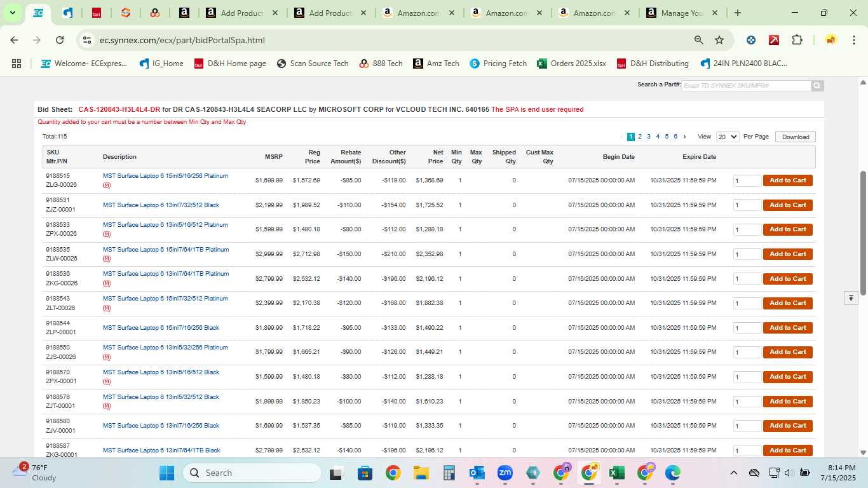This screenshot has height=488, width=868.
Task: Open the Scan Source Tech bookmark
Action: (x=313, y=64)
